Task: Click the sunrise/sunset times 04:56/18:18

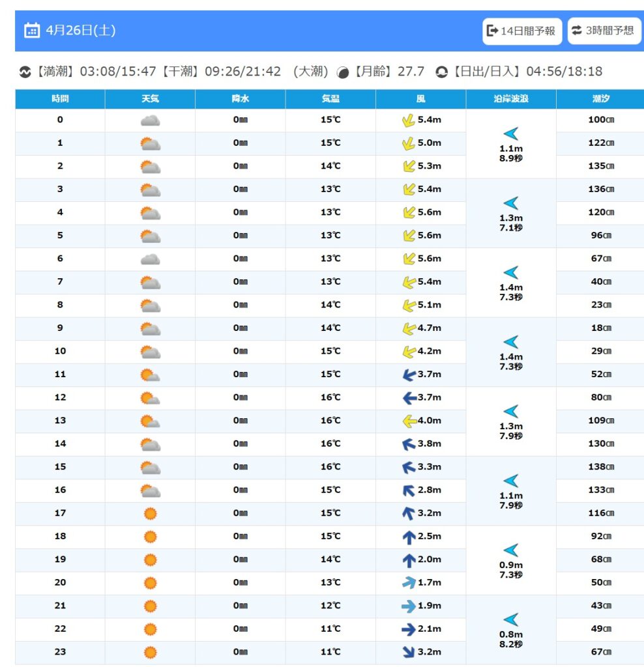Action: click(x=564, y=72)
